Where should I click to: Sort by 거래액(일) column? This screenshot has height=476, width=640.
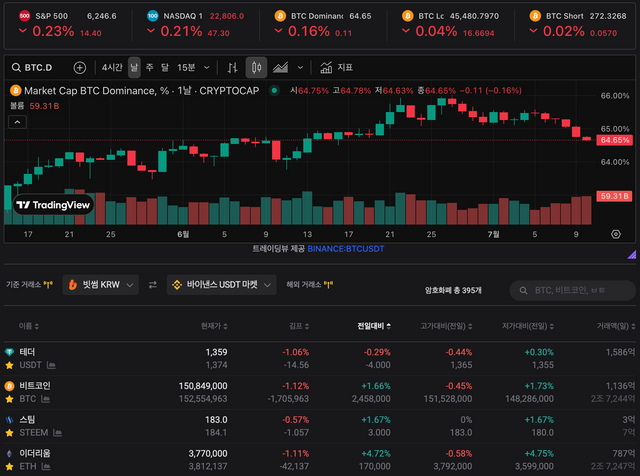click(x=616, y=326)
